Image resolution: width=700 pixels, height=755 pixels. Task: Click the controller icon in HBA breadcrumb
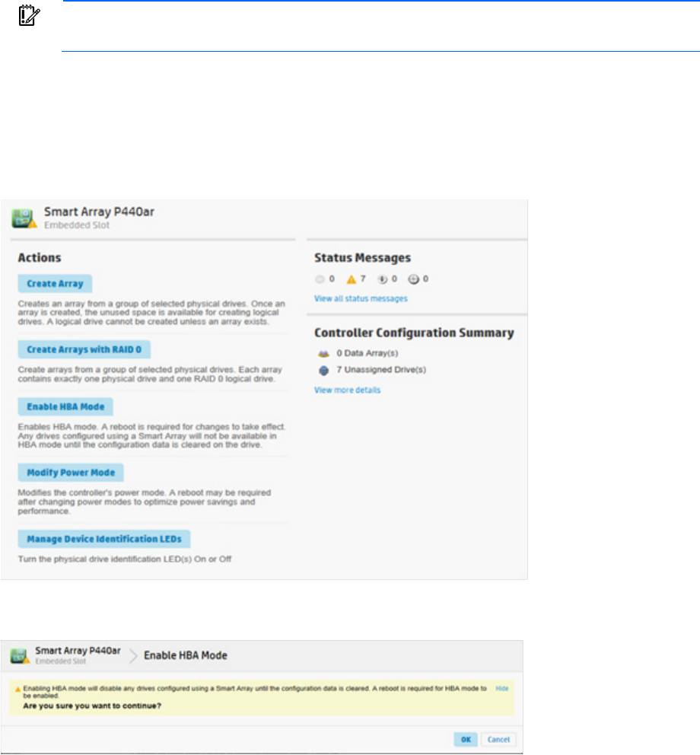(x=20, y=656)
